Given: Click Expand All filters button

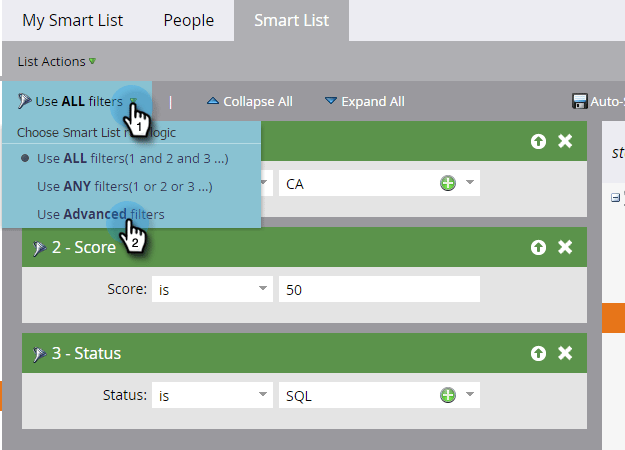Looking at the screenshot, I should pyautogui.click(x=364, y=101).
